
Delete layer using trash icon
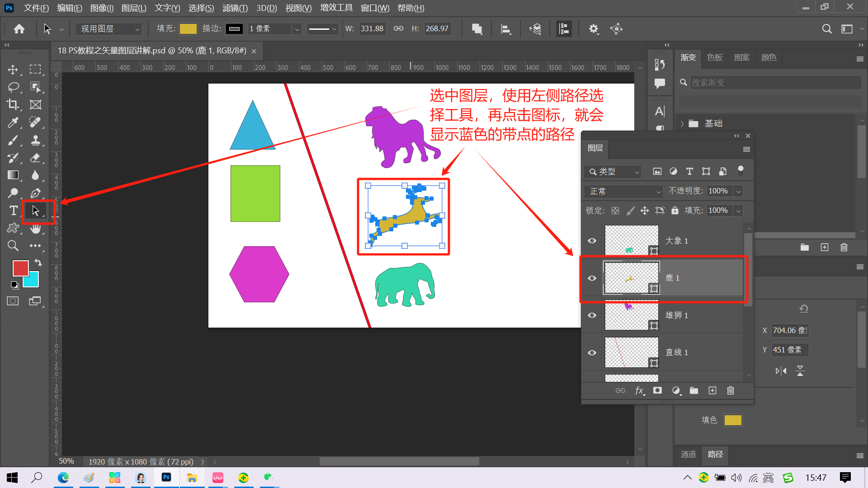pyautogui.click(x=730, y=390)
